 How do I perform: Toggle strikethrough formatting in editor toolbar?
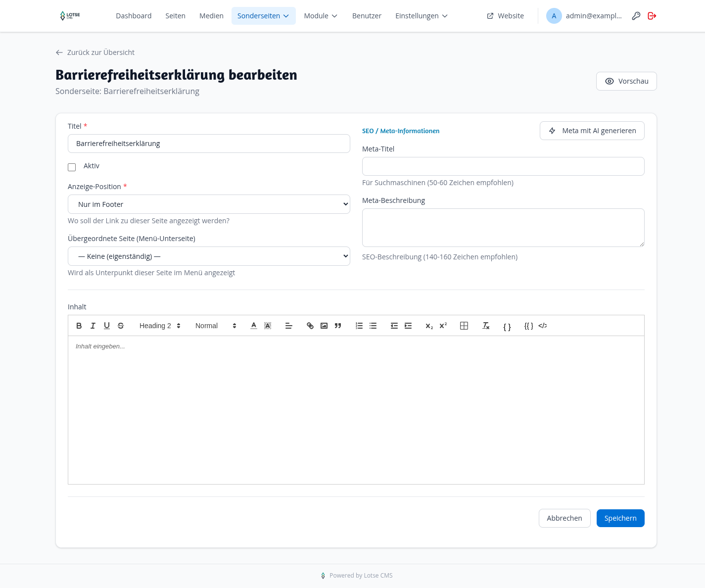pos(121,326)
